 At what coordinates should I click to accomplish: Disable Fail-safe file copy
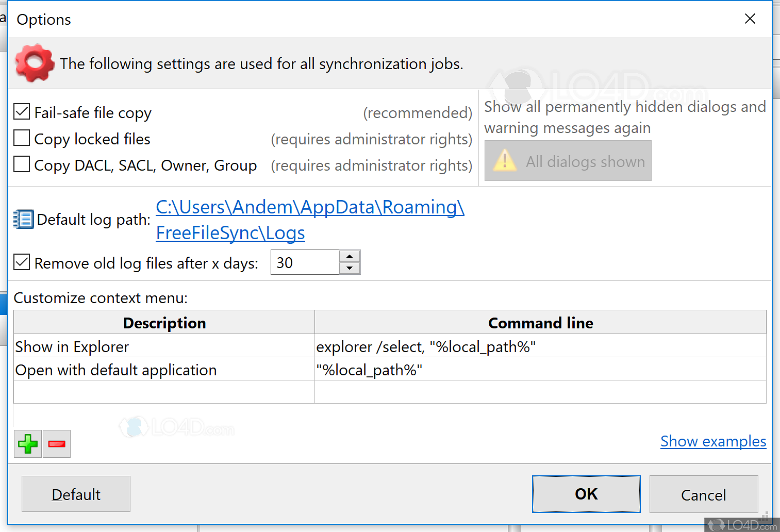point(21,111)
